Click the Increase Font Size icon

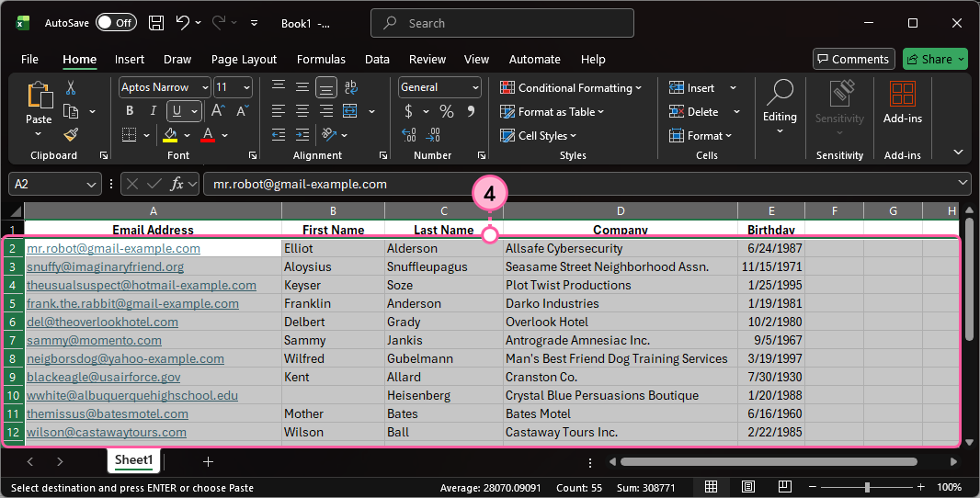(218, 110)
